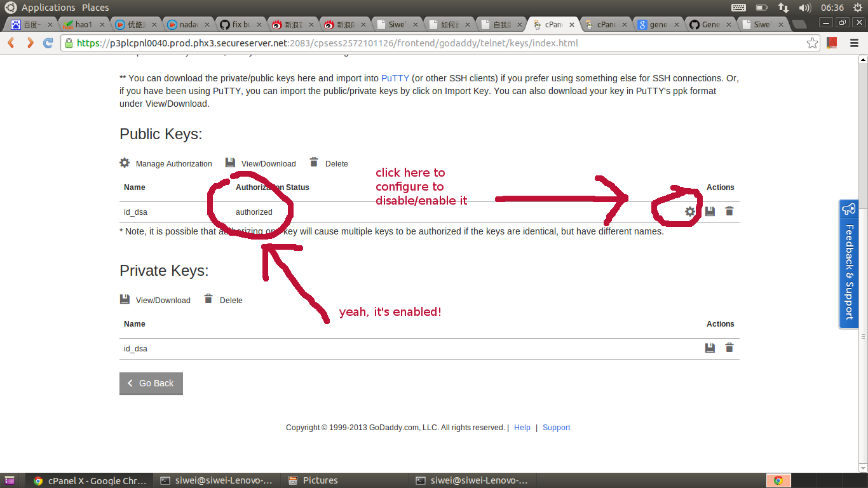The image size is (868, 488).
Task: Save the id_dsa private key via disk icon
Action: [x=710, y=348]
